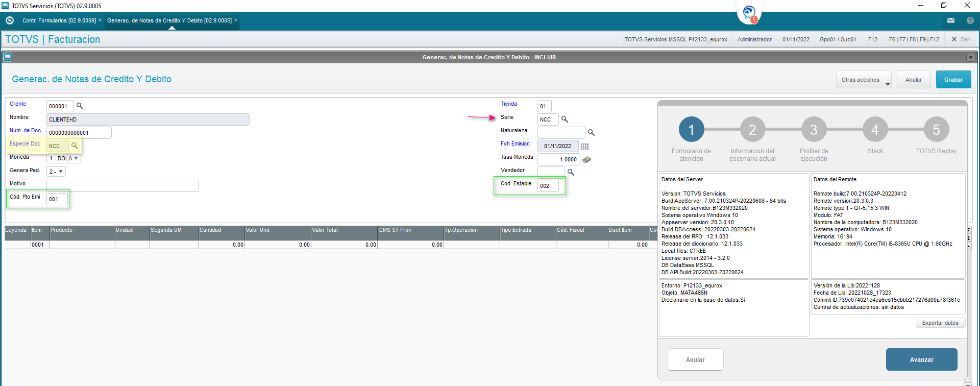The image size is (980, 386).
Task: Click the Administrador user label
Action: tap(754, 39)
